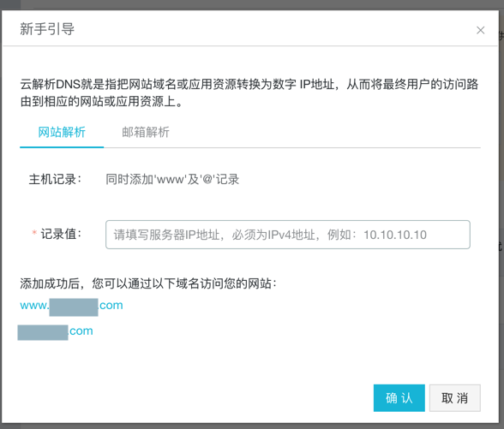This screenshot has height=429, width=504.
Task: Click the 新手引导 dialog title
Action: [x=47, y=29]
